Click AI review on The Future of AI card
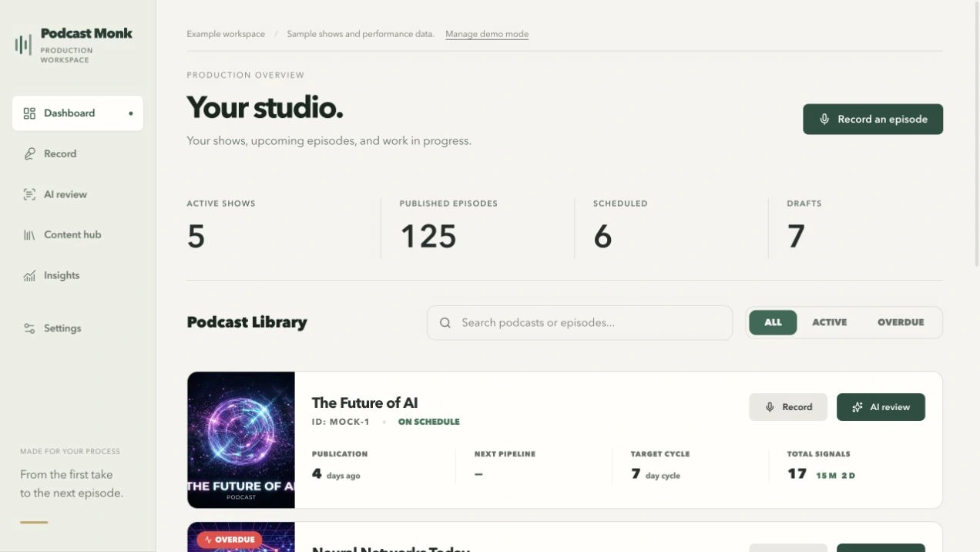Image resolution: width=980 pixels, height=552 pixels. (881, 407)
